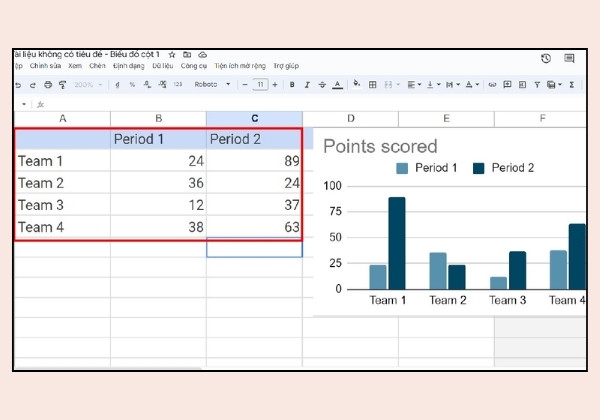Decrease font size with minus button
This screenshot has width=600, height=420.
tap(245, 85)
